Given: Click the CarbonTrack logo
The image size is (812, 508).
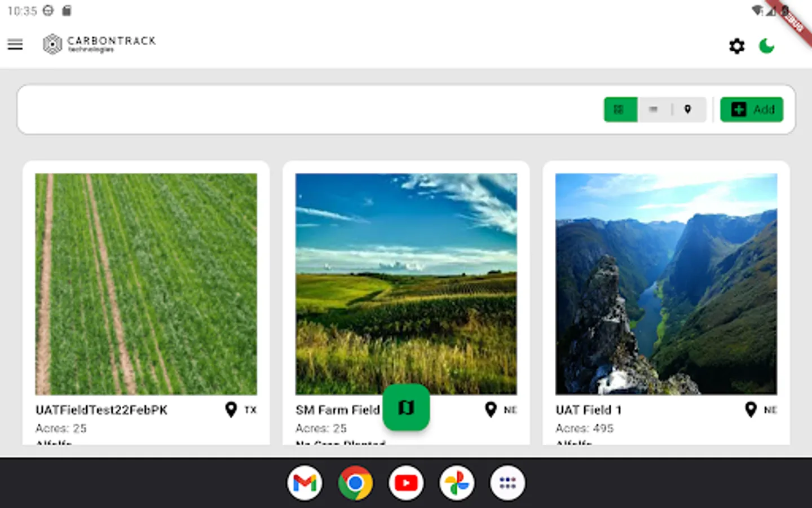Looking at the screenshot, I should 99,44.
